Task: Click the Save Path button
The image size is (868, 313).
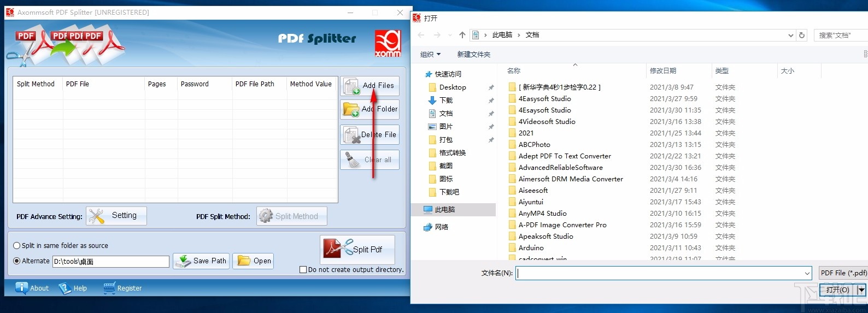Action: pyautogui.click(x=201, y=261)
